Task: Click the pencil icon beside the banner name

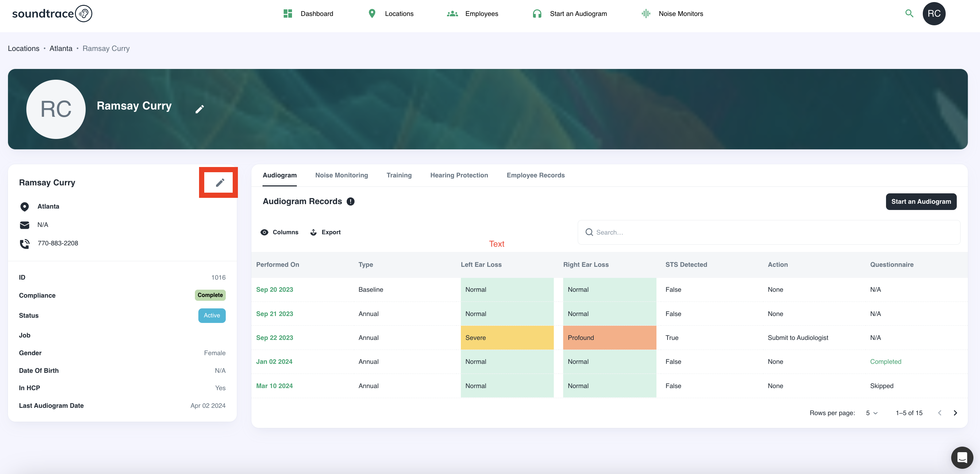Action: click(199, 109)
